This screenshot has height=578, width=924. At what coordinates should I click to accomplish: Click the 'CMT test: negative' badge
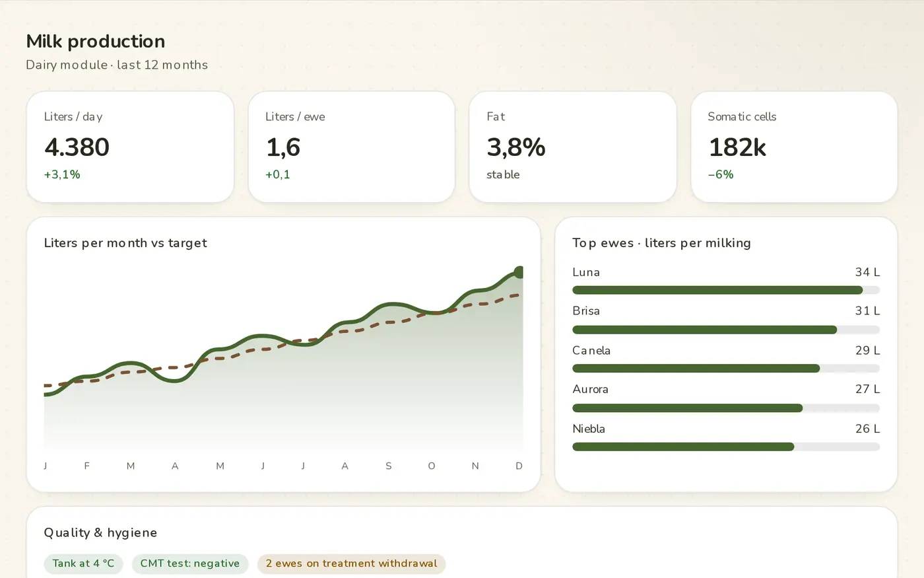(x=190, y=563)
